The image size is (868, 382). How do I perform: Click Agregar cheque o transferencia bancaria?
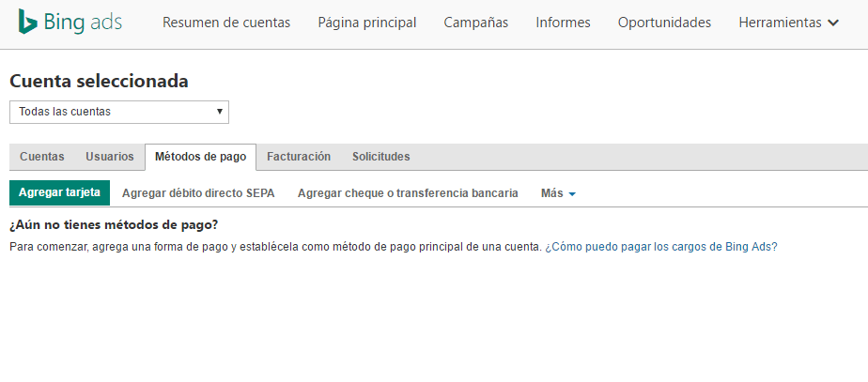point(408,193)
